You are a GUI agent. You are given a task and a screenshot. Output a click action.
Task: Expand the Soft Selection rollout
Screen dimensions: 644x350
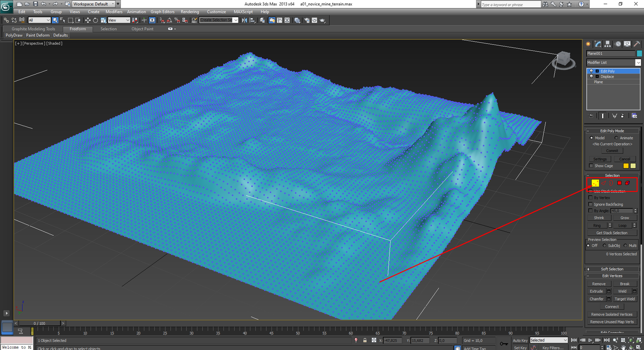tap(612, 269)
